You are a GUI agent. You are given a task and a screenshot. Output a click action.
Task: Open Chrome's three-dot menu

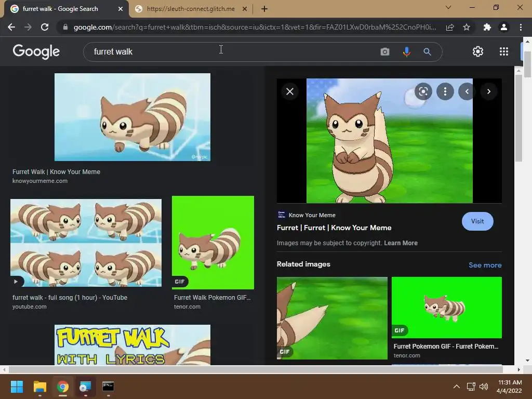pyautogui.click(x=521, y=27)
